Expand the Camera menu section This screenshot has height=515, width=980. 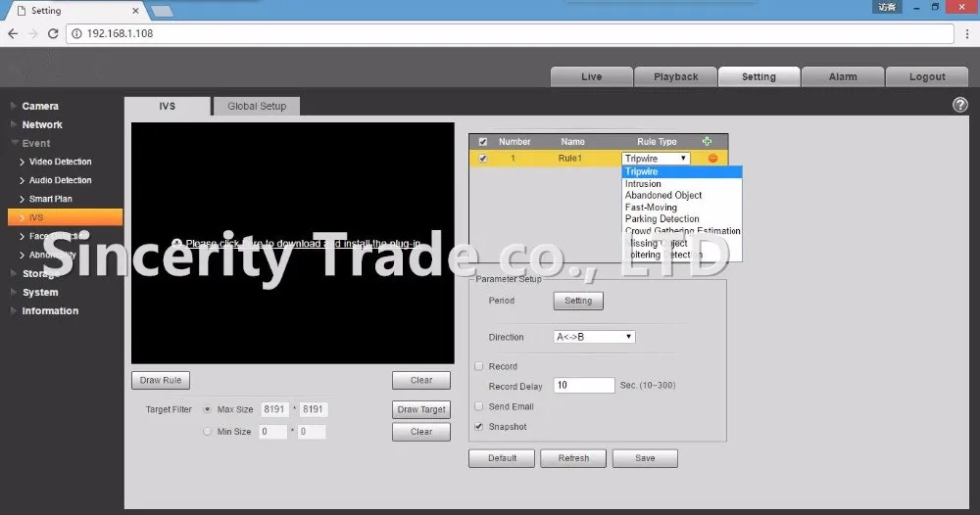(x=40, y=106)
